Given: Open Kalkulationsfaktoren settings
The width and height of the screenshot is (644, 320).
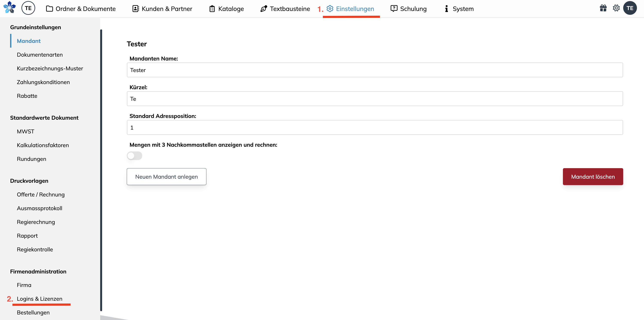Looking at the screenshot, I should [43, 145].
